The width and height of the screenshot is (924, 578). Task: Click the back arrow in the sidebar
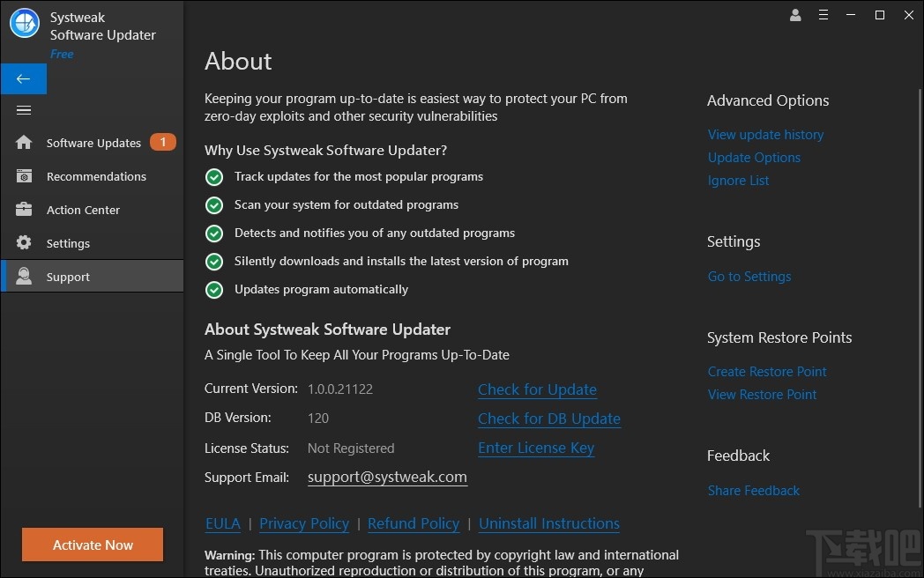24,78
